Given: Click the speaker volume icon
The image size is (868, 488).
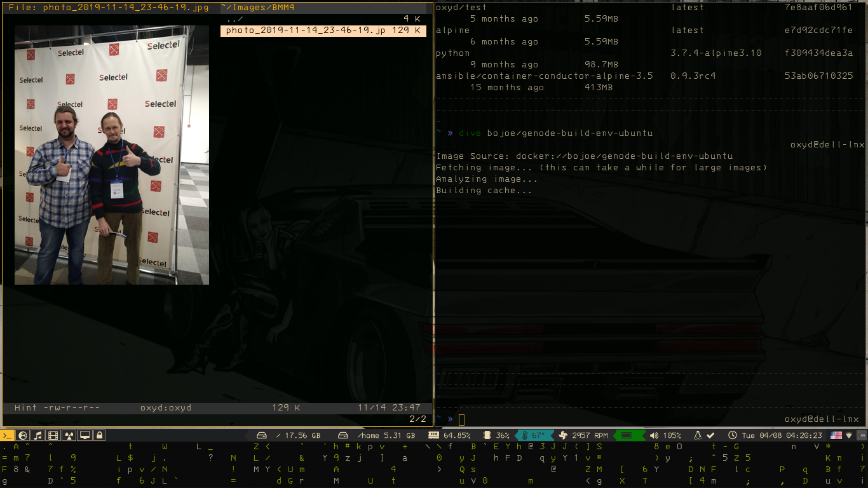Looking at the screenshot, I should (x=654, y=435).
